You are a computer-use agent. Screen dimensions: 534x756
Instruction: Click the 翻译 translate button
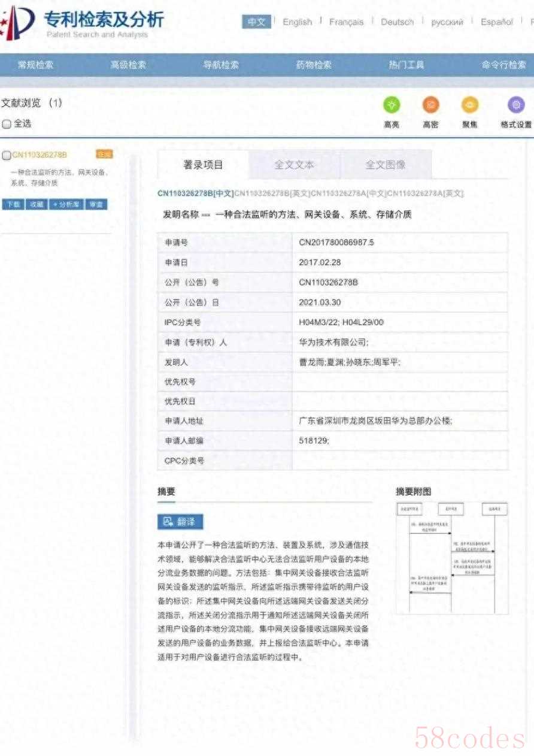180,522
